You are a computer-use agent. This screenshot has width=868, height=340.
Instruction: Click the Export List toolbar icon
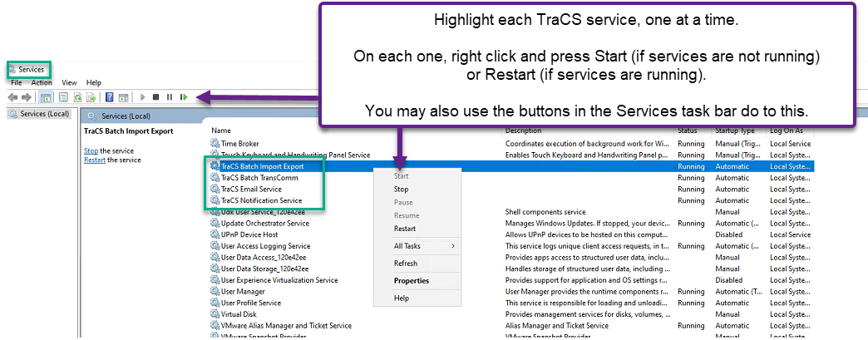[91, 97]
